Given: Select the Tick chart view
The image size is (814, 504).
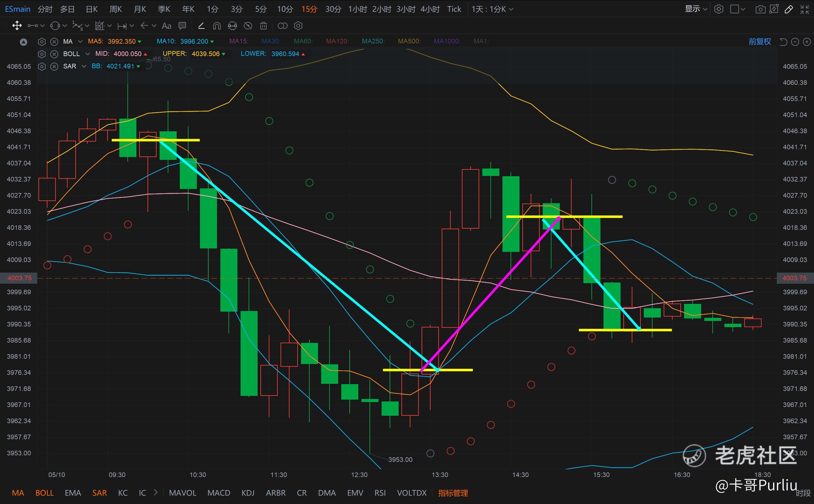Looking at the screenshot, I should [x=454, y=9].
